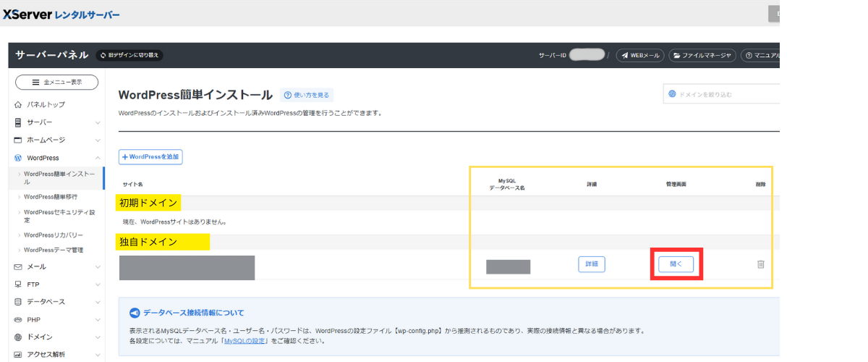Click the データベース icon in sidebar
868x362 pixels.
pos(18,302)
